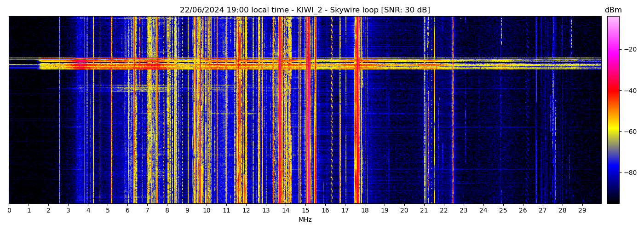Click the plot title containing KIWI_2
Screen dimensions: 644x230
[305, 10]
